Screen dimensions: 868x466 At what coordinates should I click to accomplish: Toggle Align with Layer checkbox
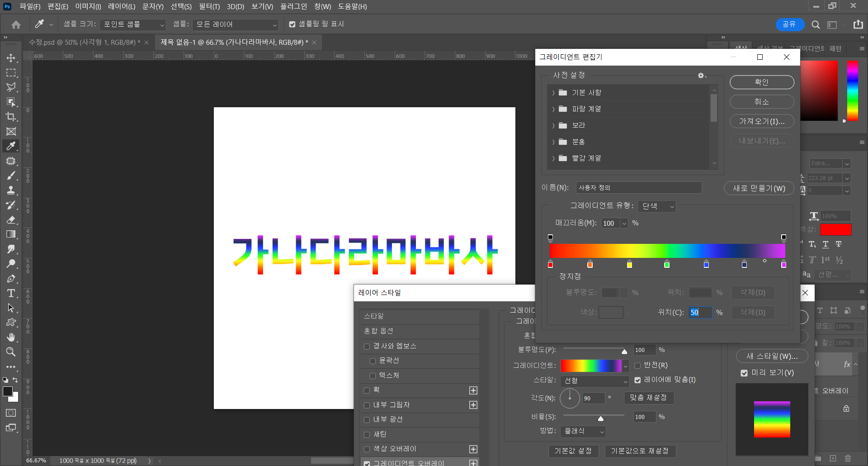pos(637,380)
